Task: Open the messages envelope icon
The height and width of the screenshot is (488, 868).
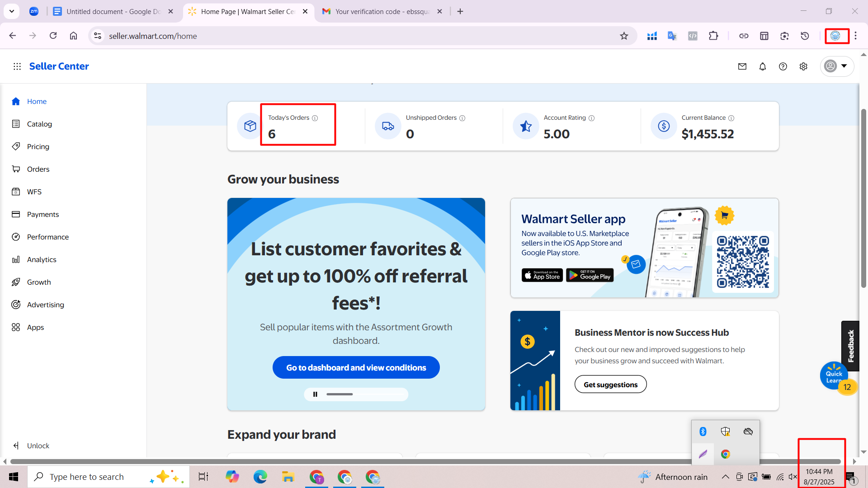Action: pyautogui.click(x=742, y=66)
